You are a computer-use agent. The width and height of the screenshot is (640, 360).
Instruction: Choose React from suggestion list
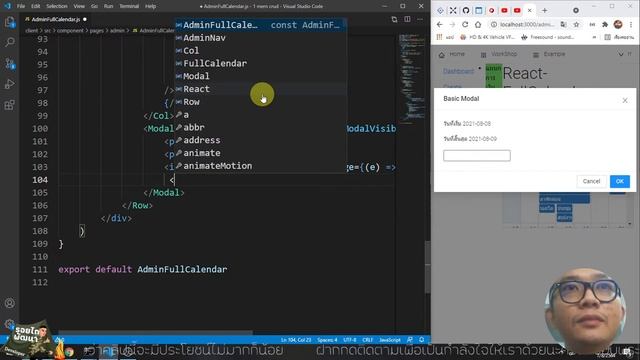(x=261, y=89)
